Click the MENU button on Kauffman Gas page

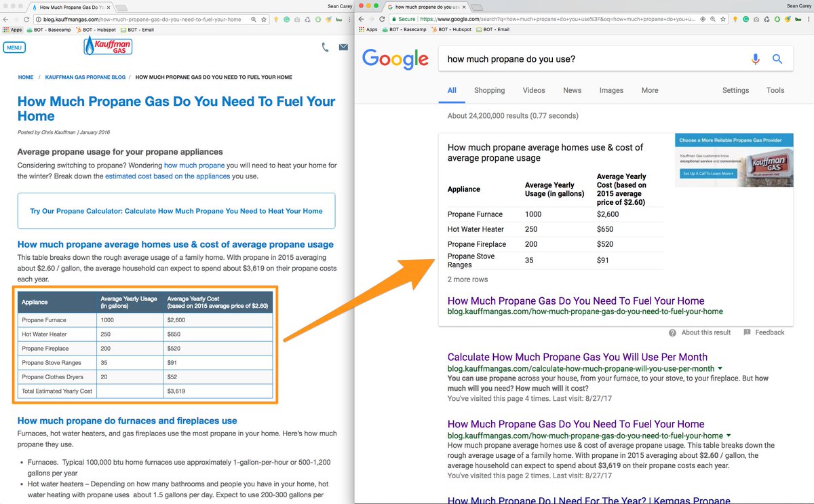click(14, 47)
